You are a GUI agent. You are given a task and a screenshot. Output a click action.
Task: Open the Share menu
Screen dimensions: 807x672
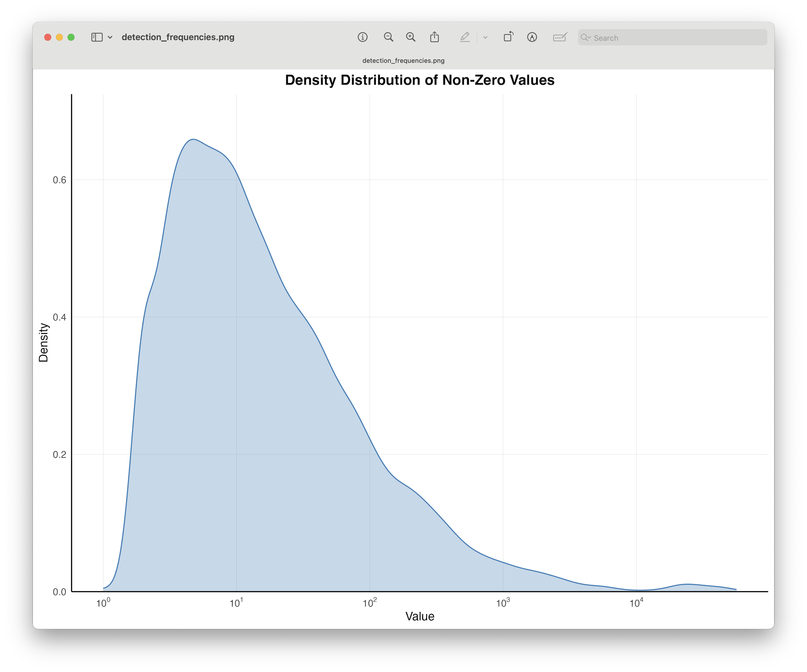(434, 37)
